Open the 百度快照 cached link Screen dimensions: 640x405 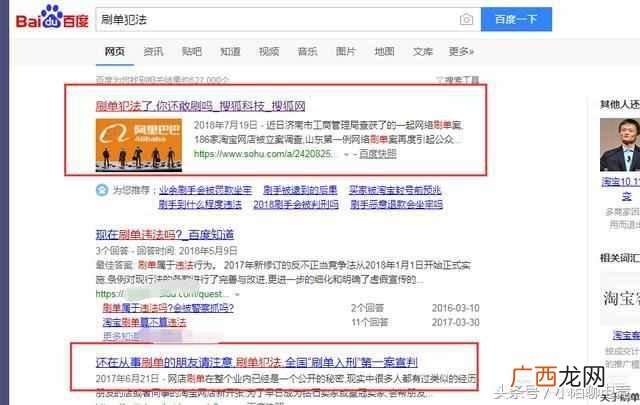click(x=378, y=154)
